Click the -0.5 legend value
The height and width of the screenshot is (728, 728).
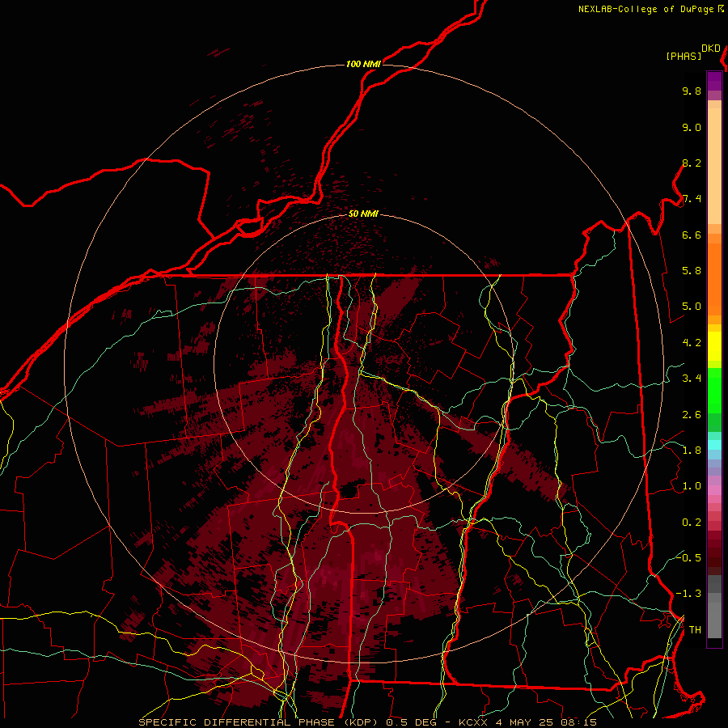tap(688, 557)
